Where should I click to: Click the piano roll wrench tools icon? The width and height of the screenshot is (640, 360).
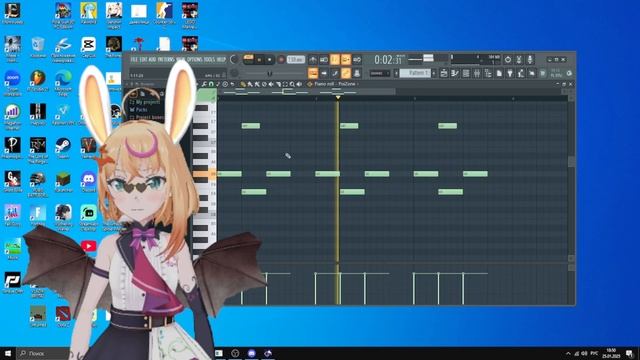point(204,84)
